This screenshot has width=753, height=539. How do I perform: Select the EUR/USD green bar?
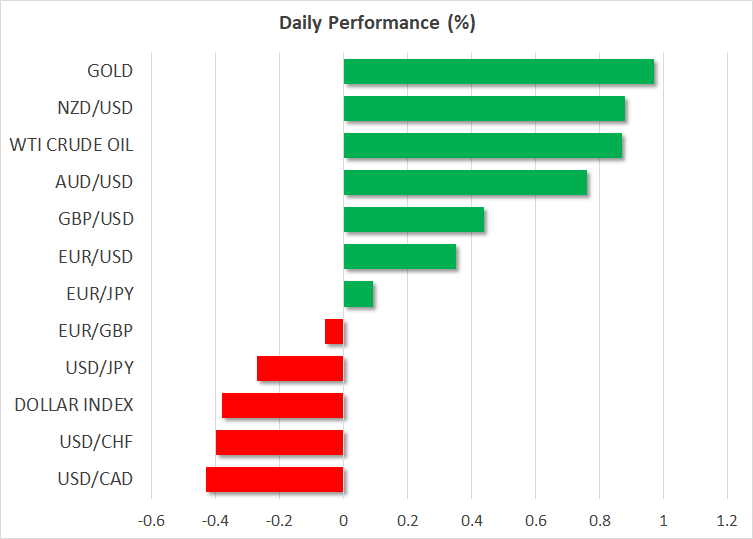(399, 257)
